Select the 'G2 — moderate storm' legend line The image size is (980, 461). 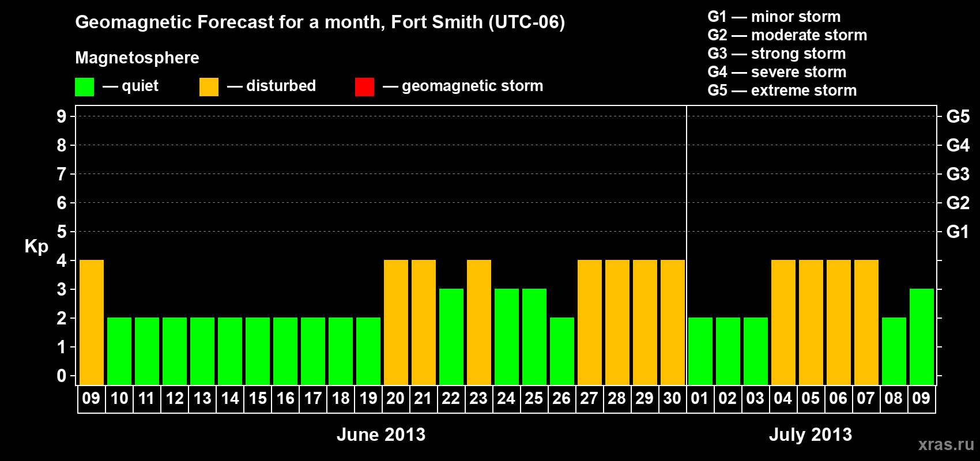click(x=787, y=35)
